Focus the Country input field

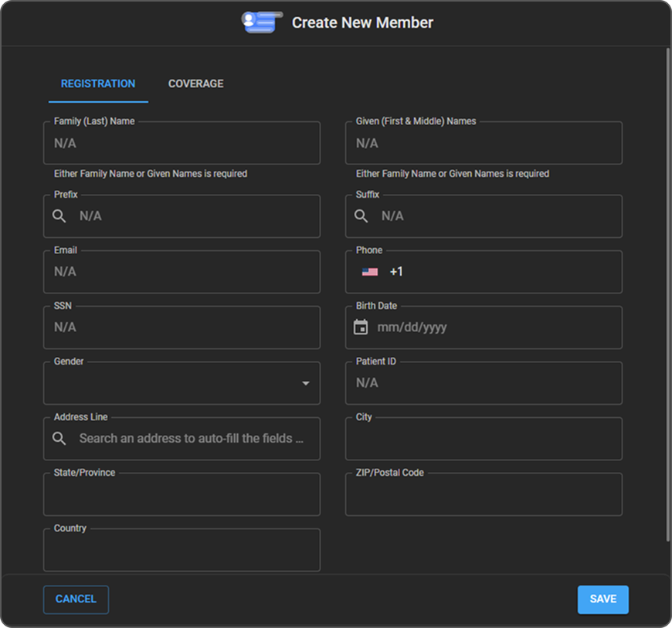pos(182,550)
